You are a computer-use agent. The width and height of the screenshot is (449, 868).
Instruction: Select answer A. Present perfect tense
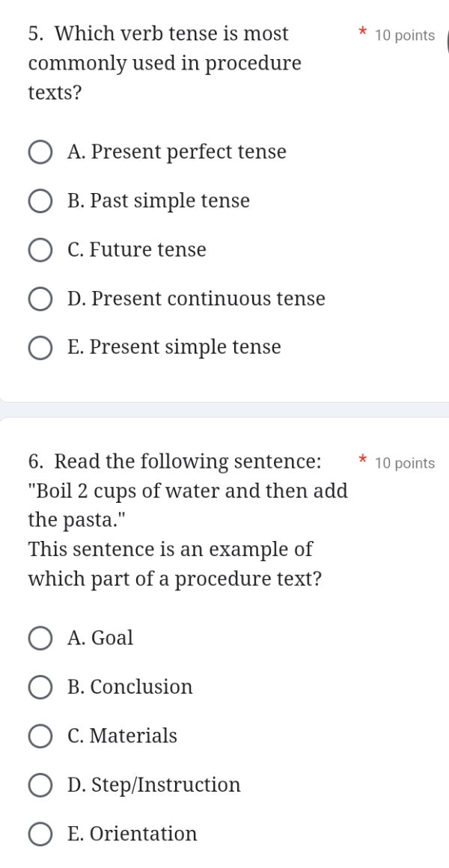41,152
